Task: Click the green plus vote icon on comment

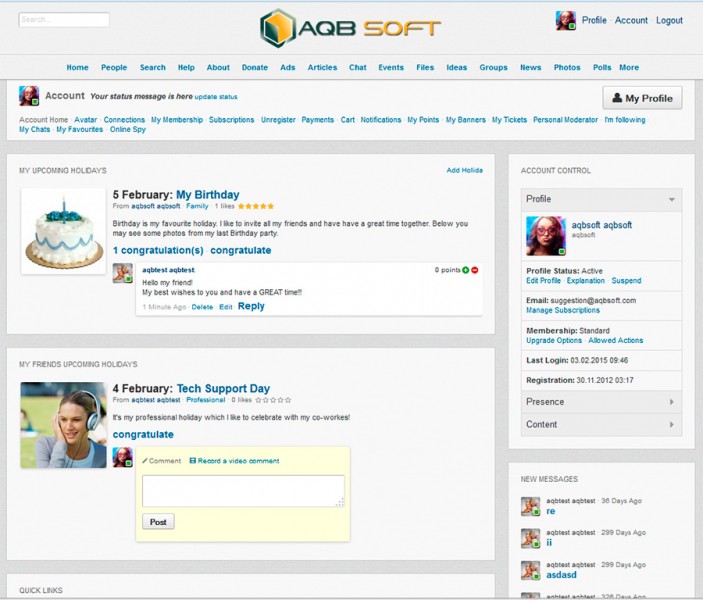Action: click(466, 270)
